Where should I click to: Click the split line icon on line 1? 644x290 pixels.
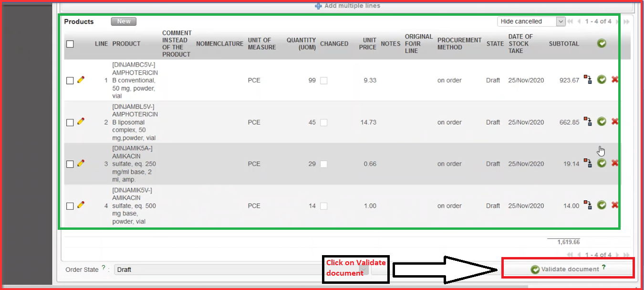[x=588, y=80]
